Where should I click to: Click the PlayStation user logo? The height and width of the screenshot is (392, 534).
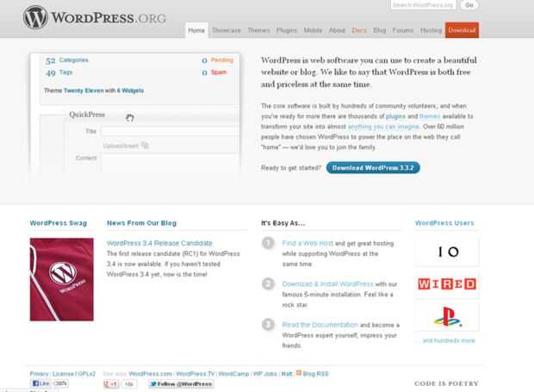(447, 317)
